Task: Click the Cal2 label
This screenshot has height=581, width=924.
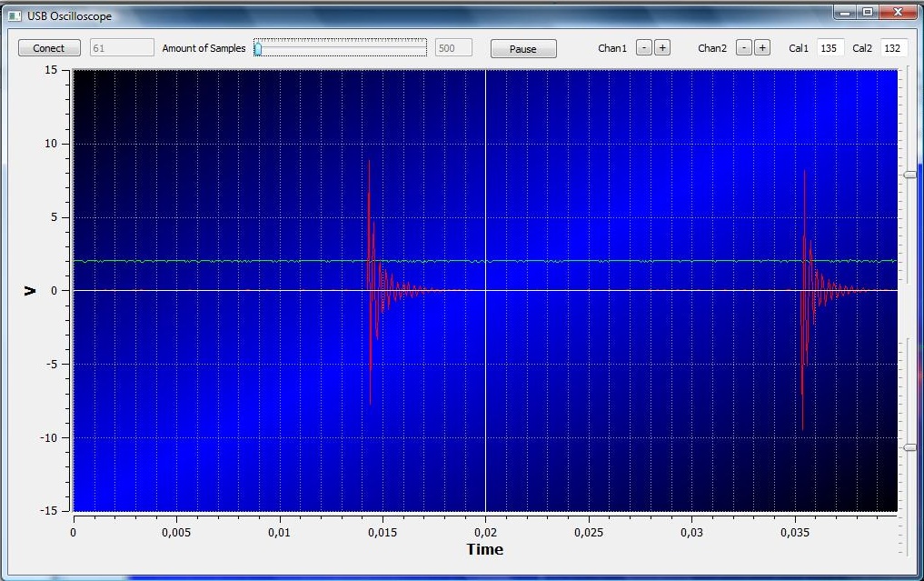Action: click(x=862, y=48)
